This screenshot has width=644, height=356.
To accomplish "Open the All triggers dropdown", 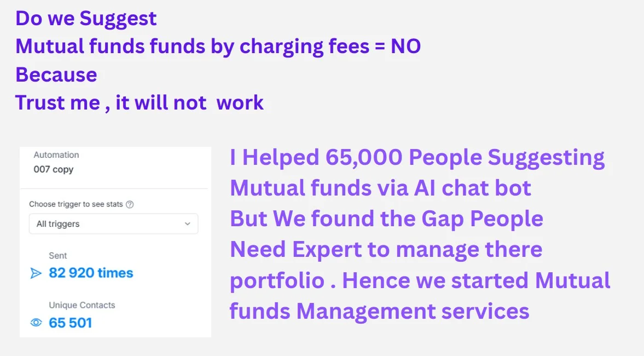I will 113,223.
